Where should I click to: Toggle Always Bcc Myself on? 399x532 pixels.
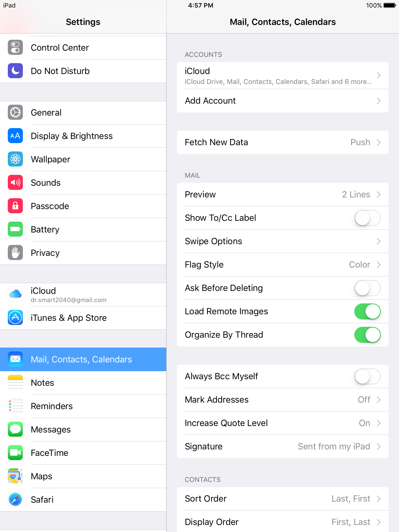367,376
